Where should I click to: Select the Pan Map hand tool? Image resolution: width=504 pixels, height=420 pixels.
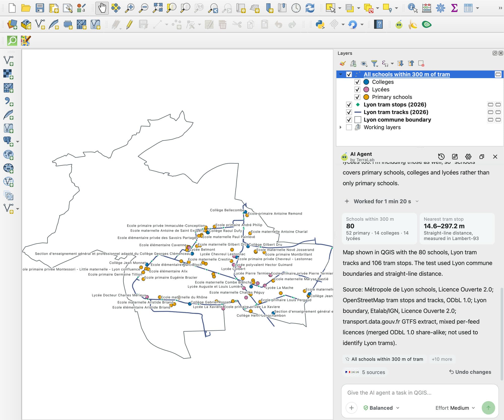coord(102,8)
